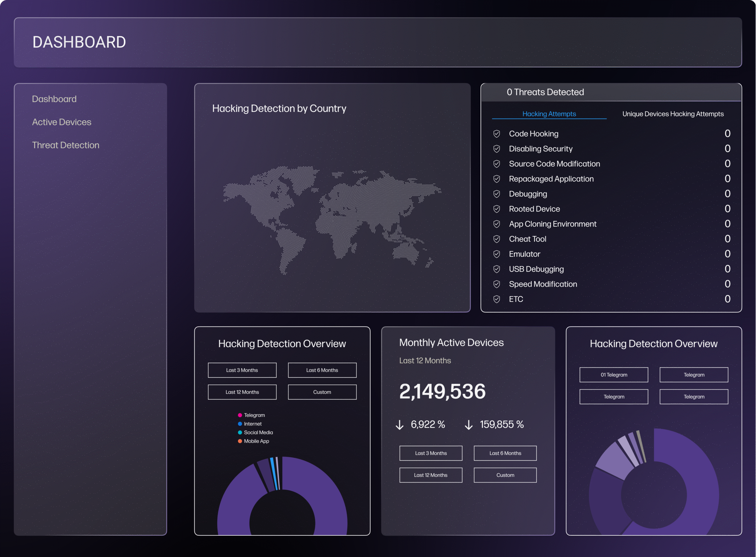Click the 6,922 % value
756x557 pixels.
[428, 425]
